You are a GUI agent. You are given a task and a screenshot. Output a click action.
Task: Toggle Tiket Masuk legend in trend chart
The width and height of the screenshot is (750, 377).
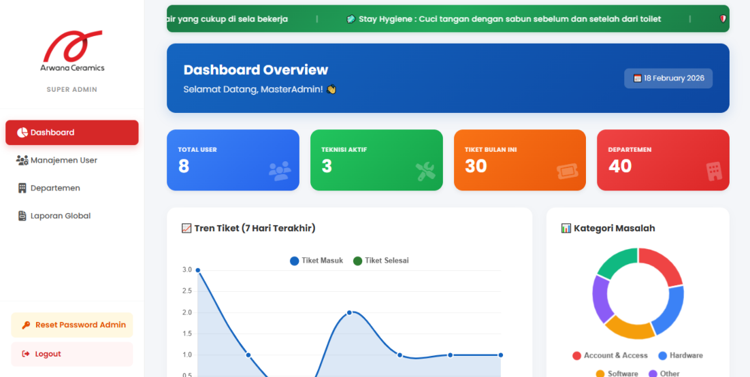click(317, 261)
